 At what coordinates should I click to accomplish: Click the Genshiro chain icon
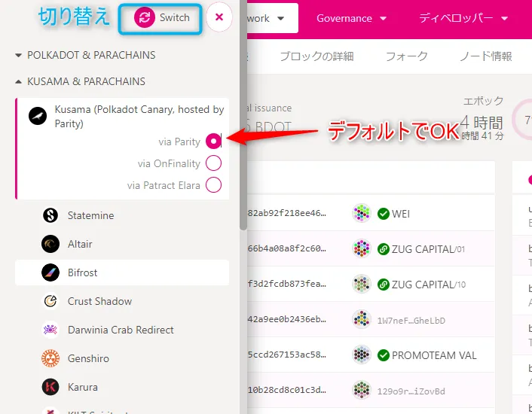(x=50, y=358)
